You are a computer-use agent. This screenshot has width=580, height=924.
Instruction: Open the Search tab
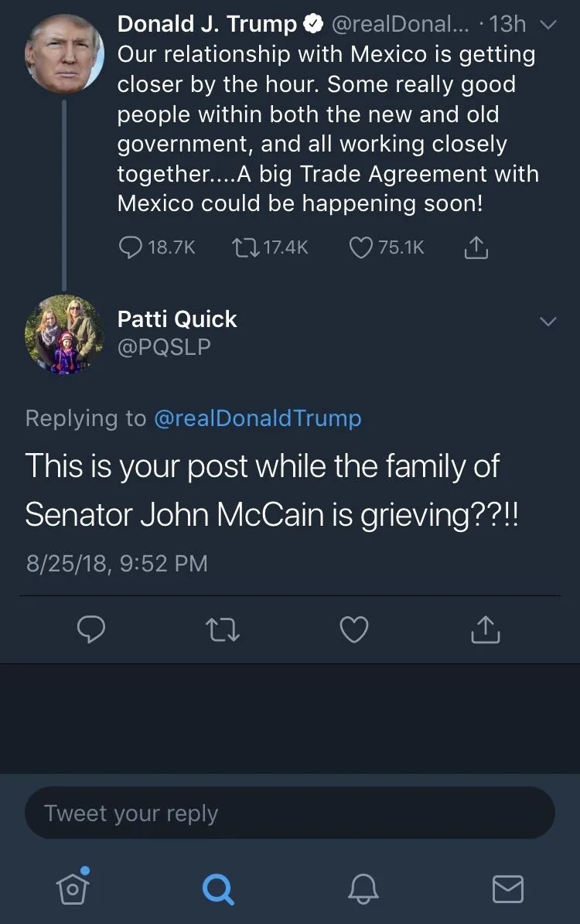pos(217,888)
